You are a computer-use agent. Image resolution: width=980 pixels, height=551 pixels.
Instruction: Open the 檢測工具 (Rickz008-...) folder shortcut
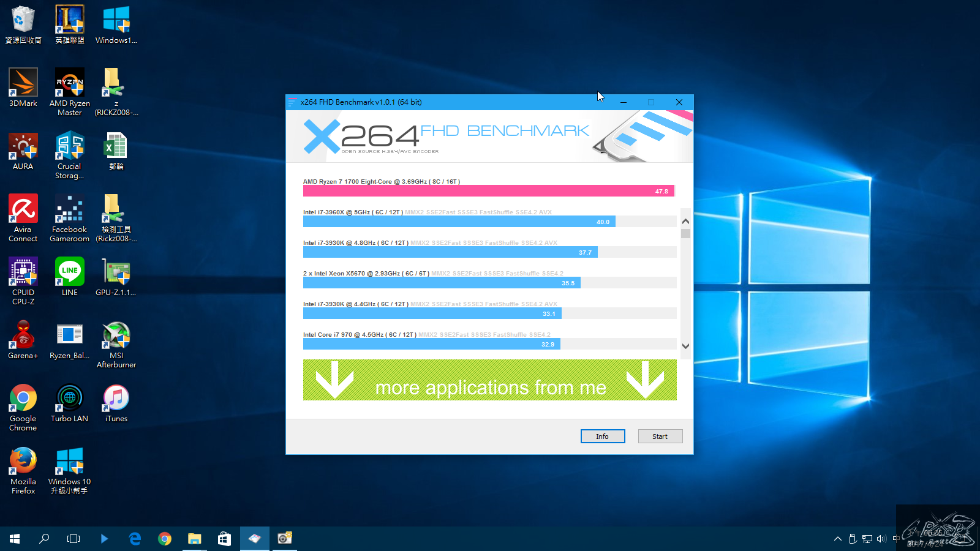[x=116, y=218]
